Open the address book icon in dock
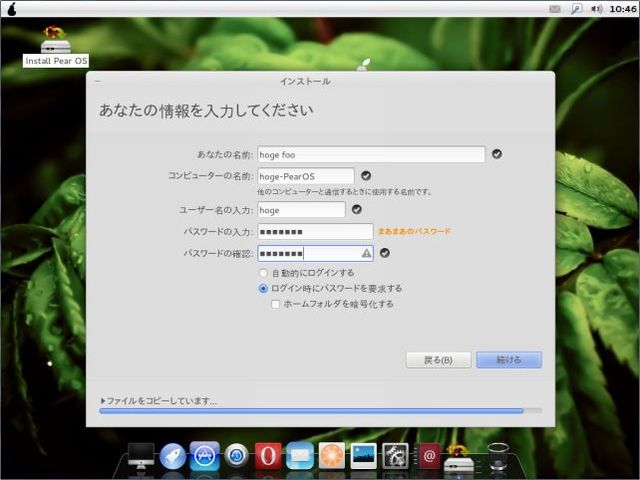The height and width of the screenshot is (480, 640). point(428,456)
